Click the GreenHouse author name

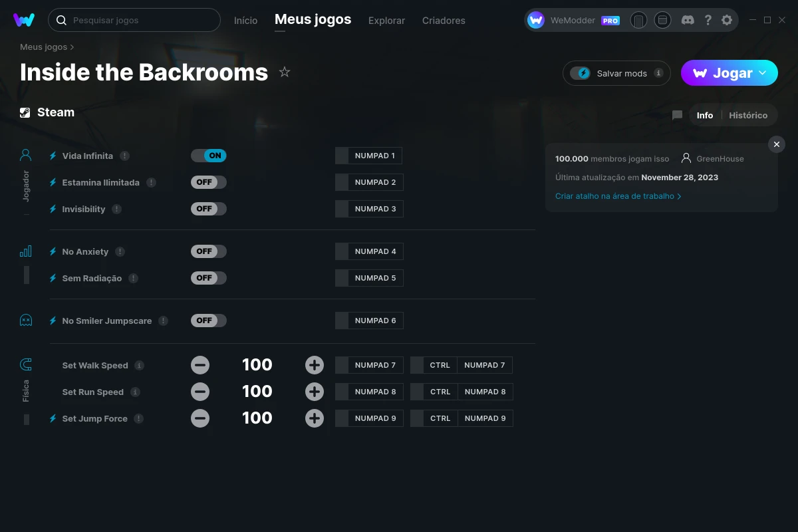click(720, 159)
